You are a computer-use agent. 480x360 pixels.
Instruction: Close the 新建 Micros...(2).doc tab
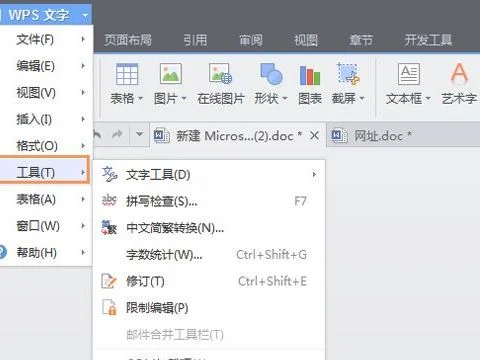click(x=314, y=136)
